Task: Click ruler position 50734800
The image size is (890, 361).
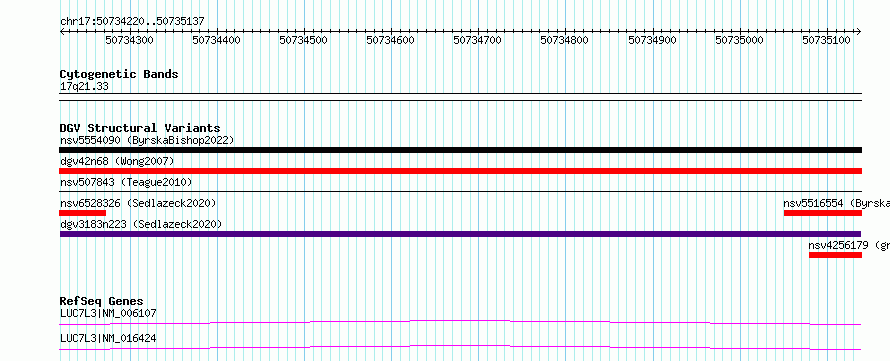Action: pyautogui.click(x=564, y=40)
